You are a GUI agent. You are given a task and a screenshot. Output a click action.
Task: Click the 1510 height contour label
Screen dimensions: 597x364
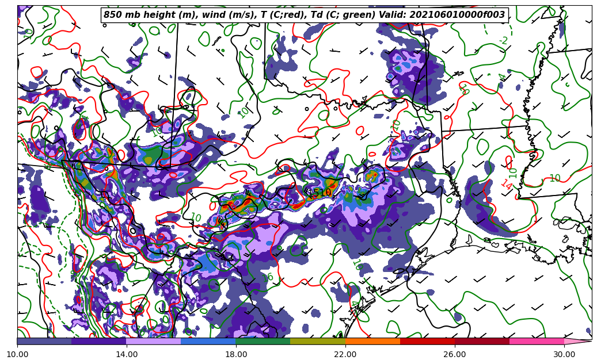[x=320, y=193]
